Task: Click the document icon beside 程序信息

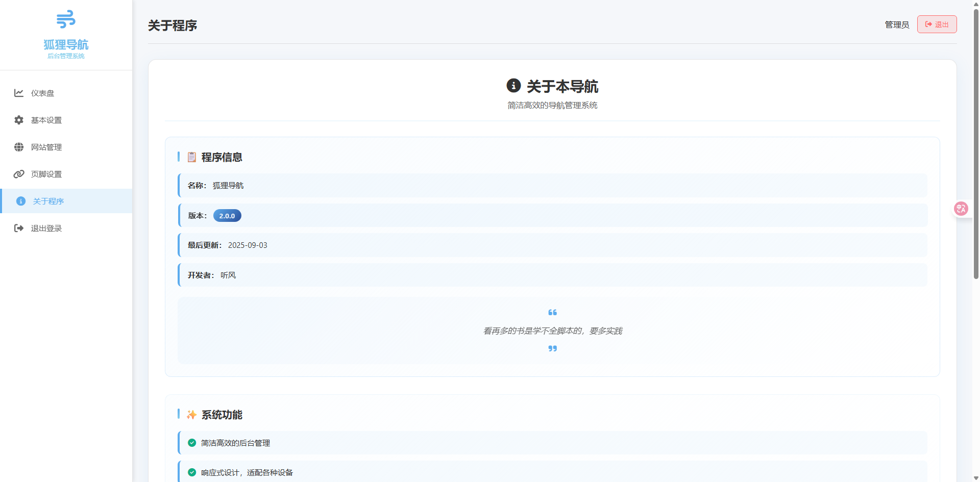Action: click(192, 157)
